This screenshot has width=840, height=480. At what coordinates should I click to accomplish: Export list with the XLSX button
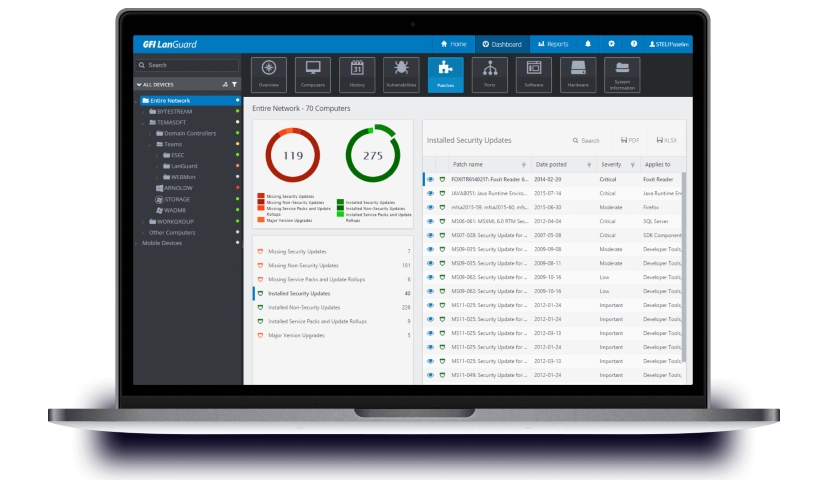(x=666, y=140)
